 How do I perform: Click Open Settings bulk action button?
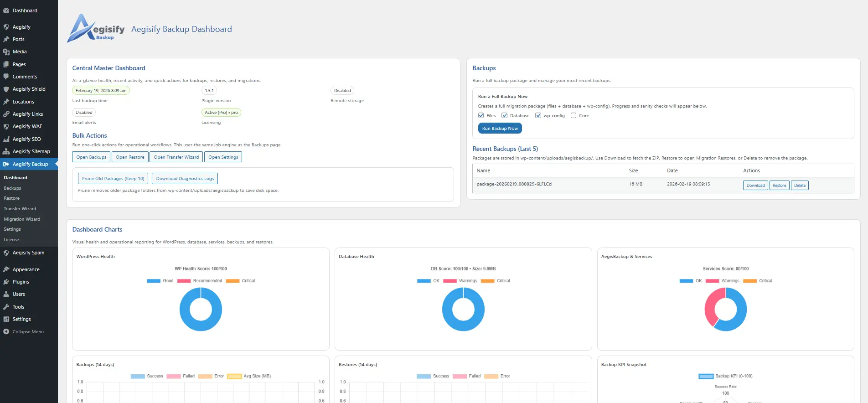coord(223,157)
